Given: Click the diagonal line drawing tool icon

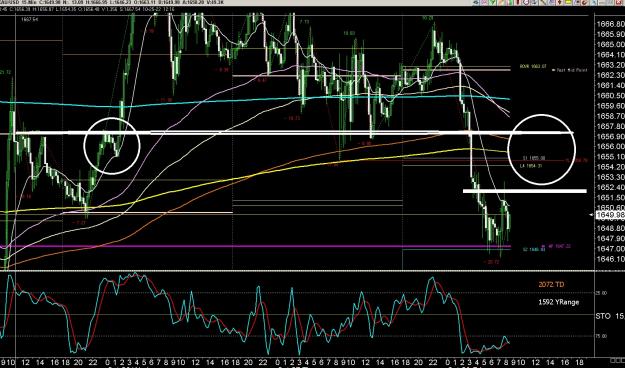Looking at the screenshot, I should (x=542, y=2).
